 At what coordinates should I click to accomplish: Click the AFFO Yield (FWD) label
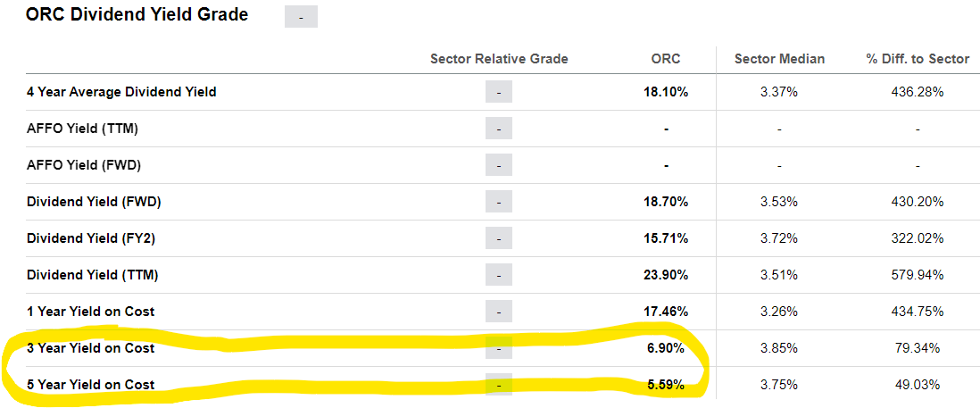click(84, 165)
